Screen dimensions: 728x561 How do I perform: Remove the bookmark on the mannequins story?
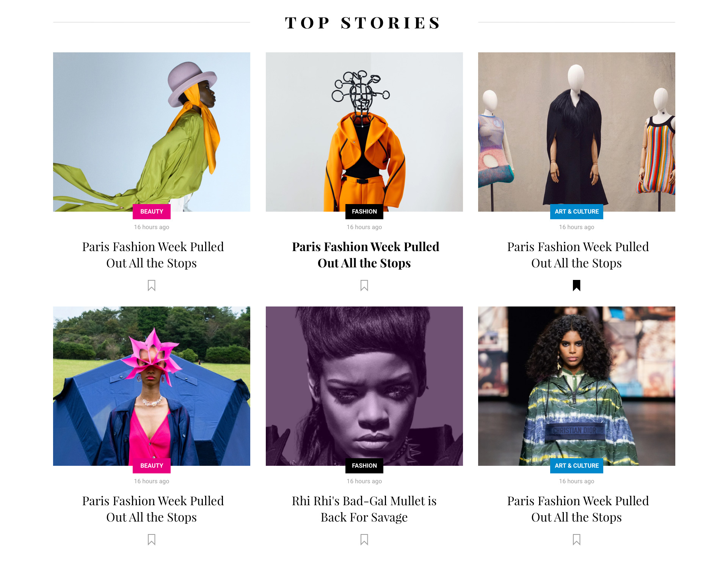(576, 285)
